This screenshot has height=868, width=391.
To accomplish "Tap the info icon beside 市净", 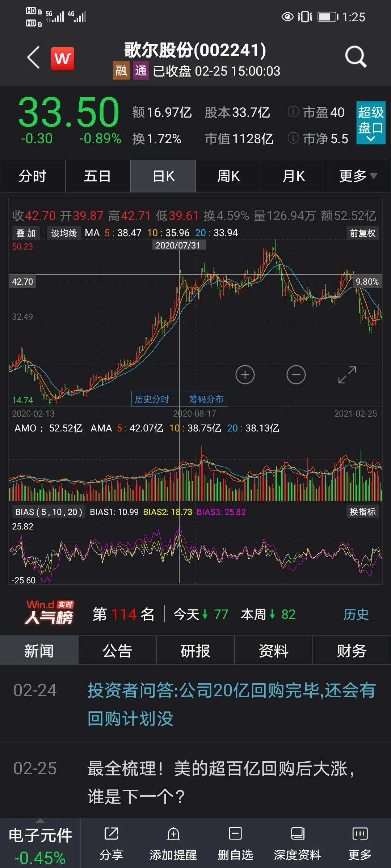I will coord(293,138).
